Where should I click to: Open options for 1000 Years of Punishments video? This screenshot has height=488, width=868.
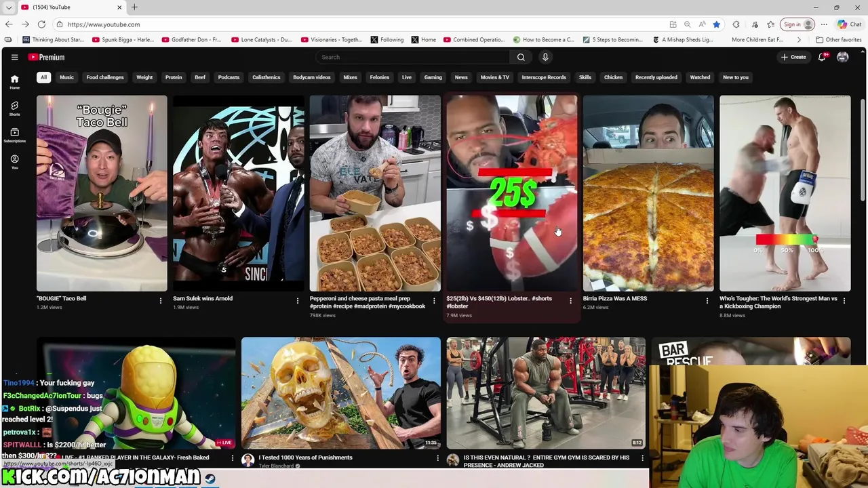click(x=437, y=460)
